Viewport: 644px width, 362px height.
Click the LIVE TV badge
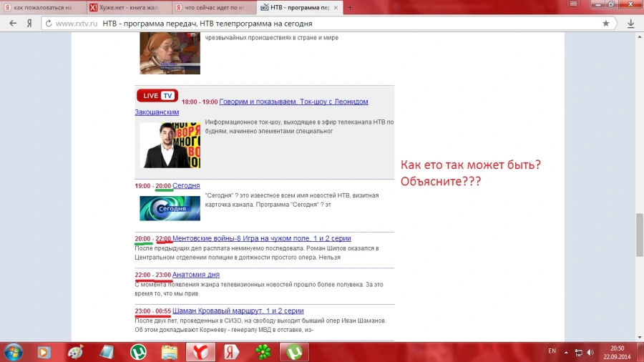point(157,96)
